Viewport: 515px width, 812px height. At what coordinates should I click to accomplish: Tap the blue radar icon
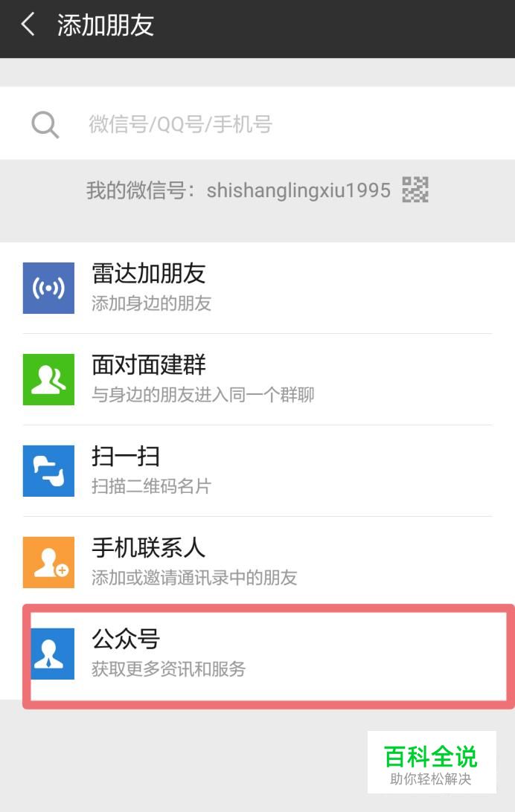[x=48, y=288]
